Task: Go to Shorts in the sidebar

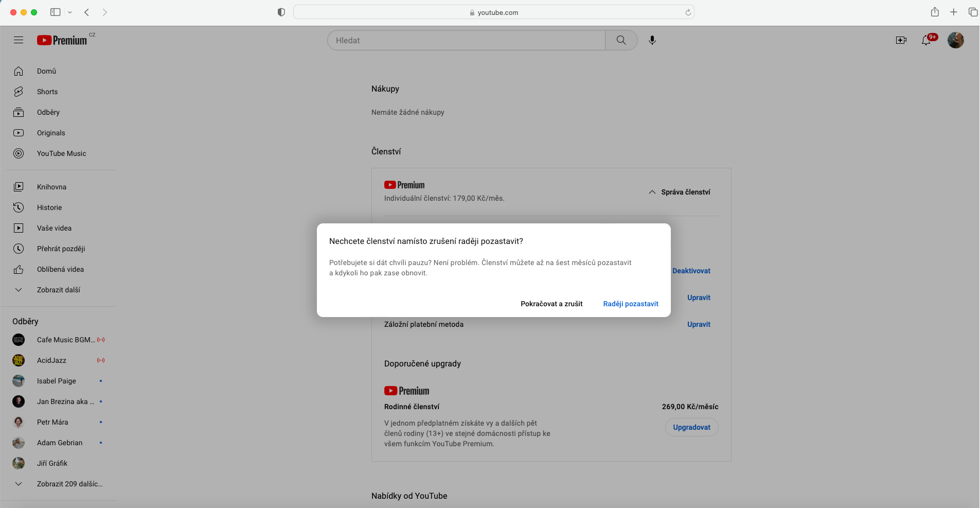Action: 47,92
